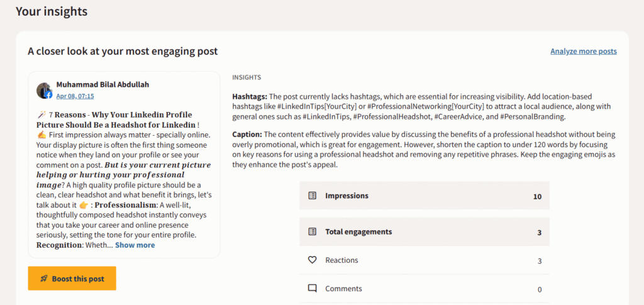The image size is (644, 305).
Task: Click the Comments count value 0
Action: pyautogui.click(x=540, y=290)
